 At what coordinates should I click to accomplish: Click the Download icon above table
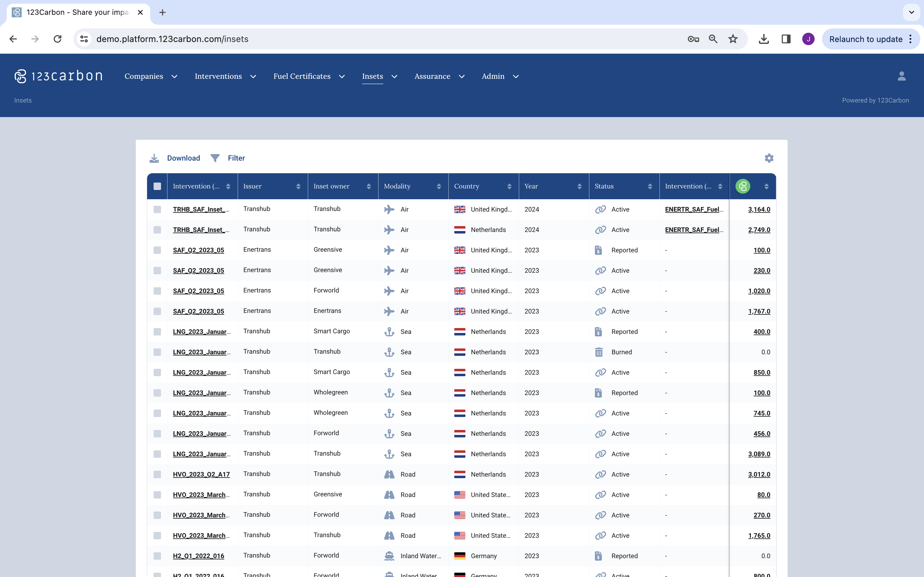coord(154,158)
